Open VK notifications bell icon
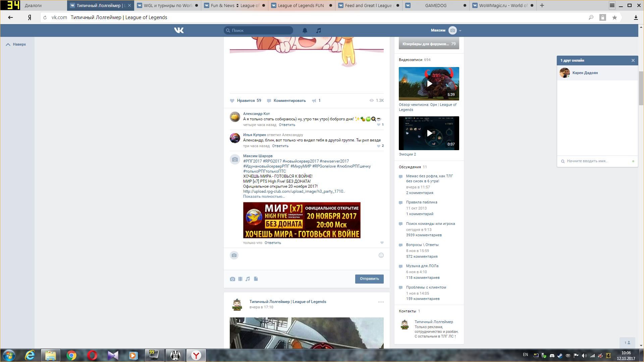644x362 pixels. (x=305, y=31)
